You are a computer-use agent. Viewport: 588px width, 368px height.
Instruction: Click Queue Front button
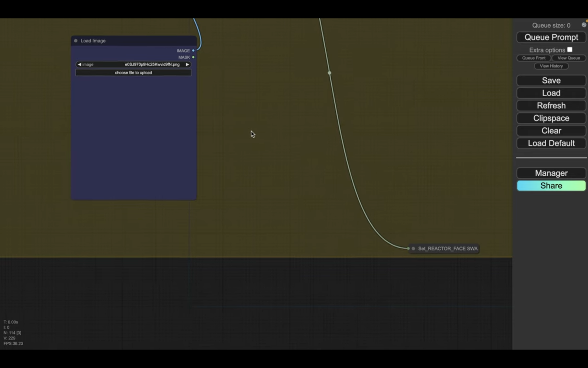click(x=533, y=58)
